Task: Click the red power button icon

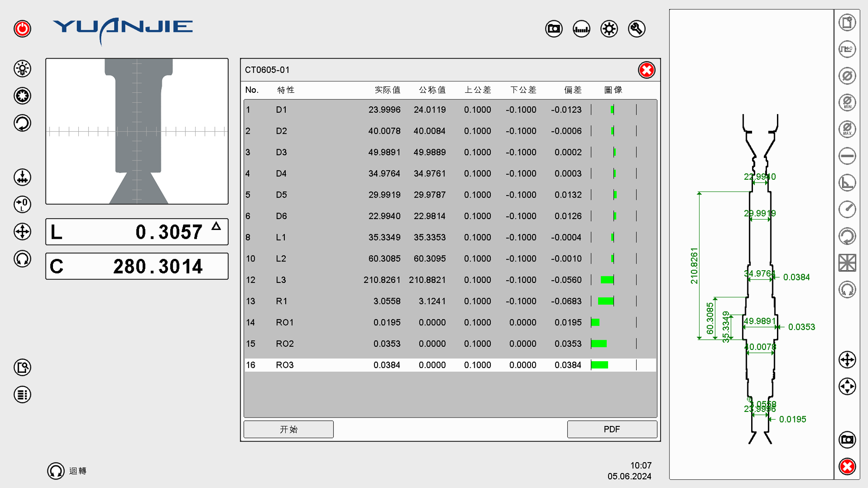Action: click(22, 29)
